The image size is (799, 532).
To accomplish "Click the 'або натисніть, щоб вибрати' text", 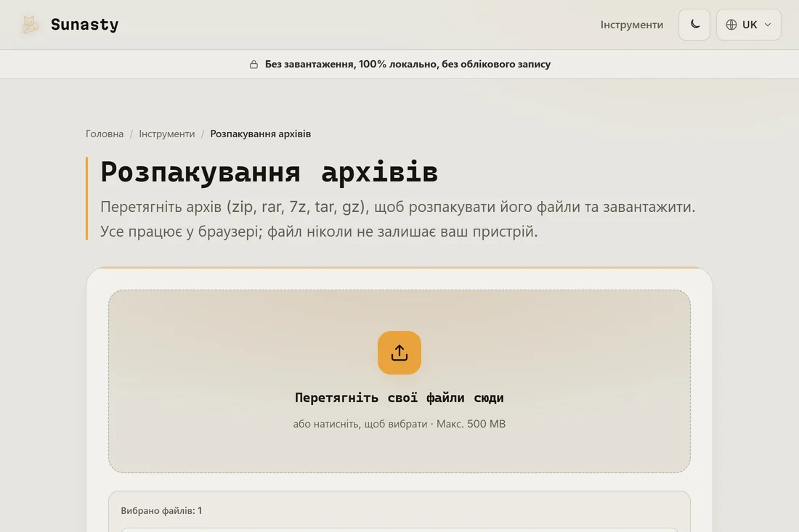I will [x=360, y=424].
